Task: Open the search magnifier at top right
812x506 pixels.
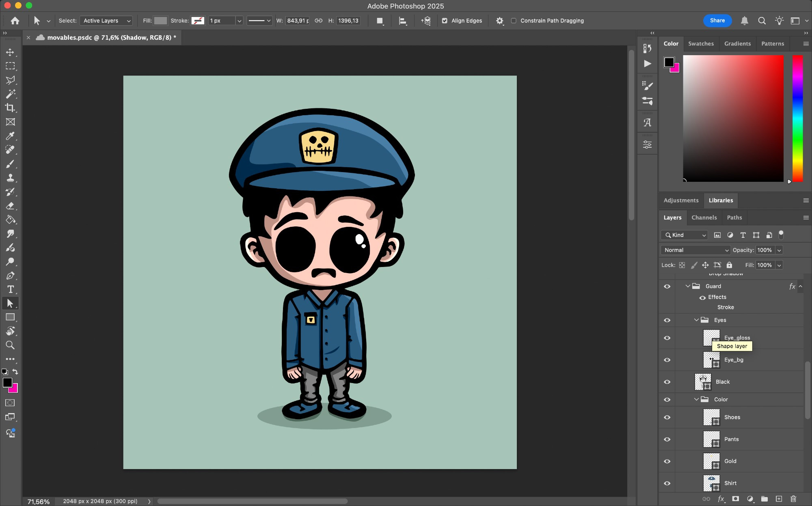Action: tap(762, 21)
